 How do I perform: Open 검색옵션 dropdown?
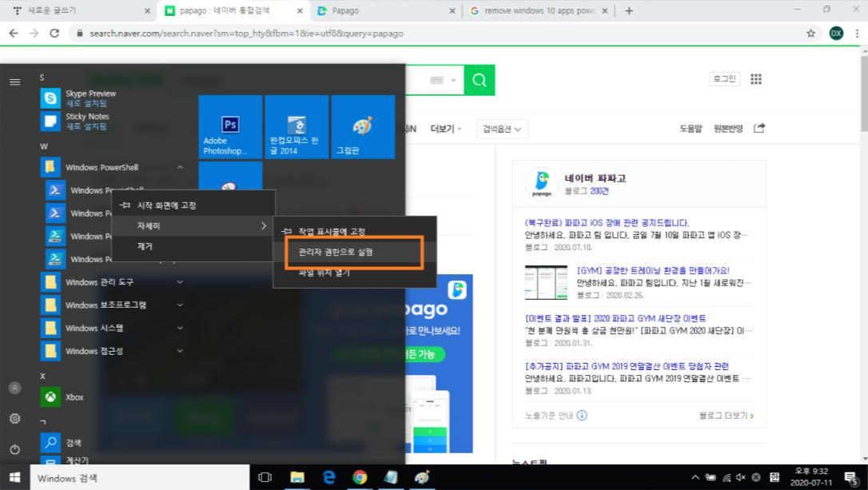click(x=502, y=129)
